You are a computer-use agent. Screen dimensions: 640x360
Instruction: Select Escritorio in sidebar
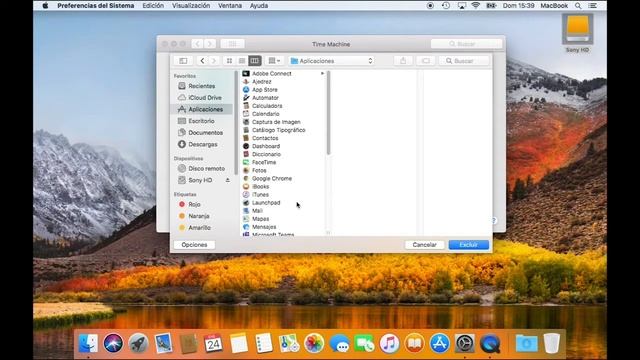(x=202, y=121)
